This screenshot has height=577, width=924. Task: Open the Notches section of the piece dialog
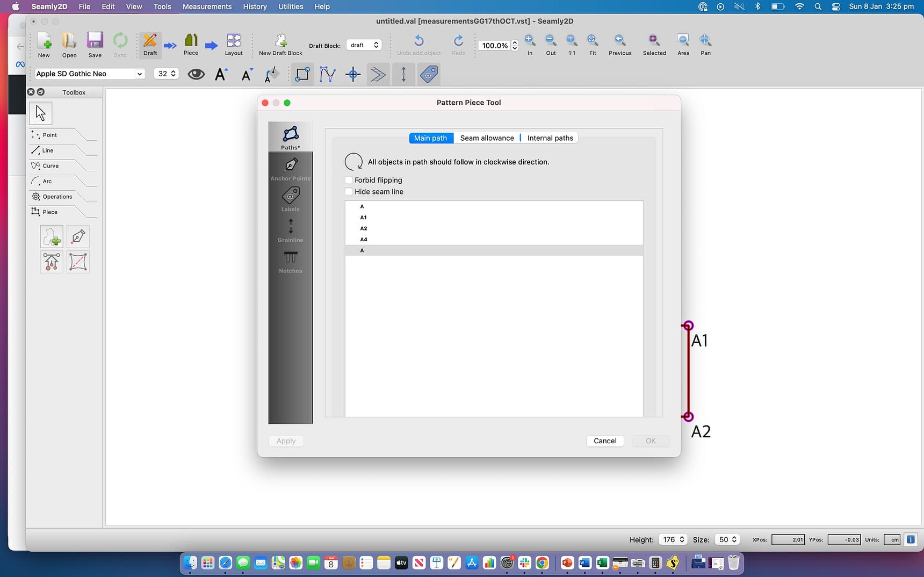click(290, 261)
